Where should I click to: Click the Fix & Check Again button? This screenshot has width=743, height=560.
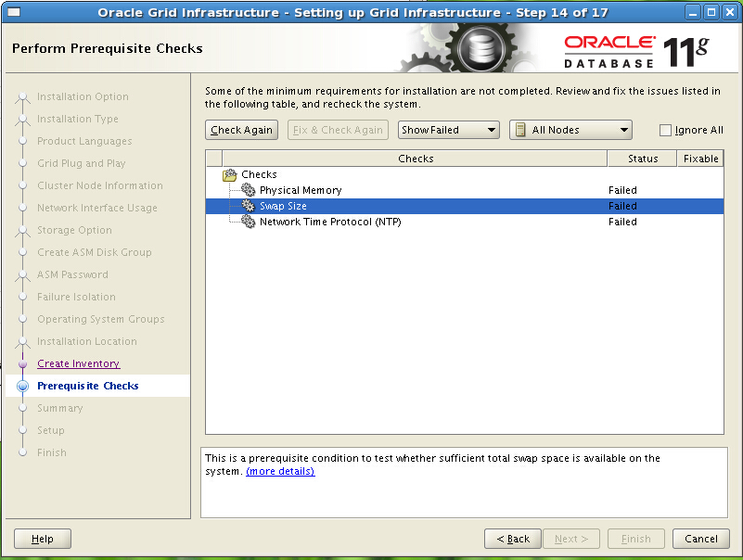coord(338,130)
